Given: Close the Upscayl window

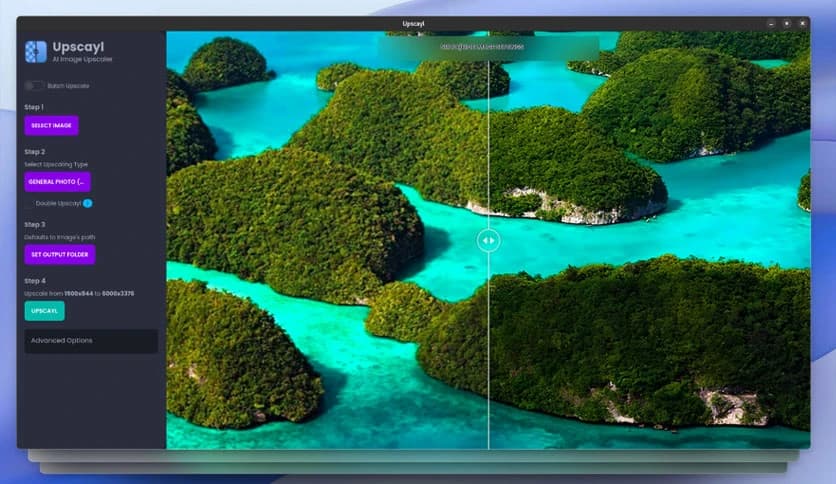Looking at the screenshot, I should click(x=802, y=23).
